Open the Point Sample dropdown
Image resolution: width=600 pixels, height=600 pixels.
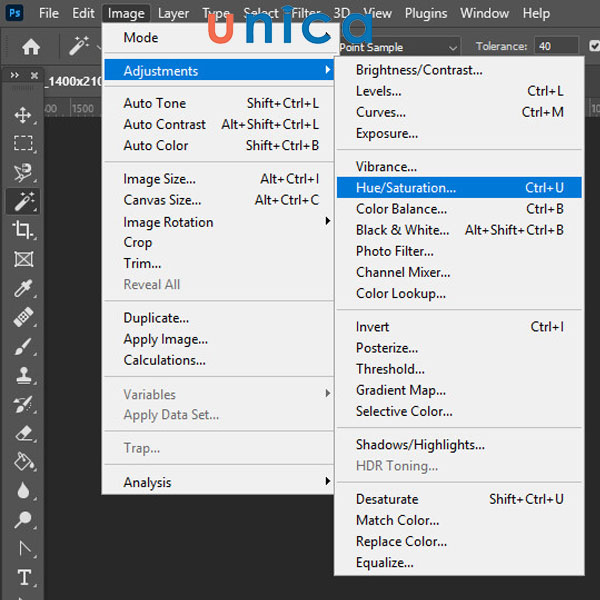pyautogui.click(x=399, y=47)
